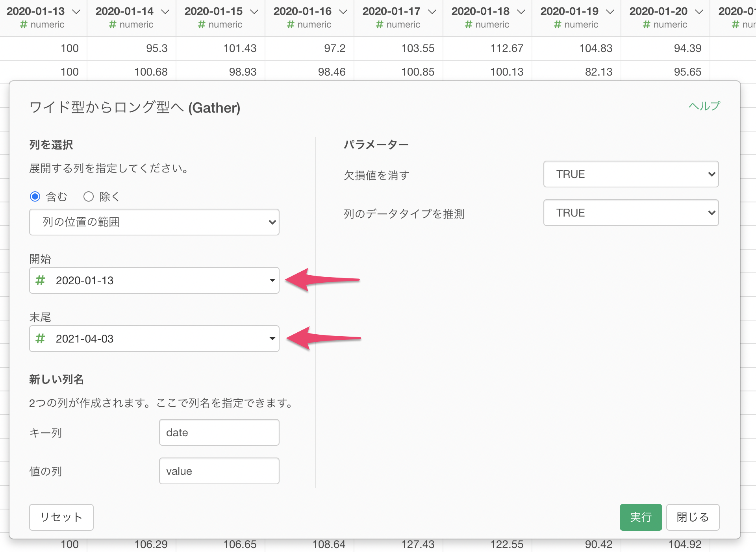Open the 2020-01-18 column header menu chevron
756x552 pixels.
coord(521,12)
